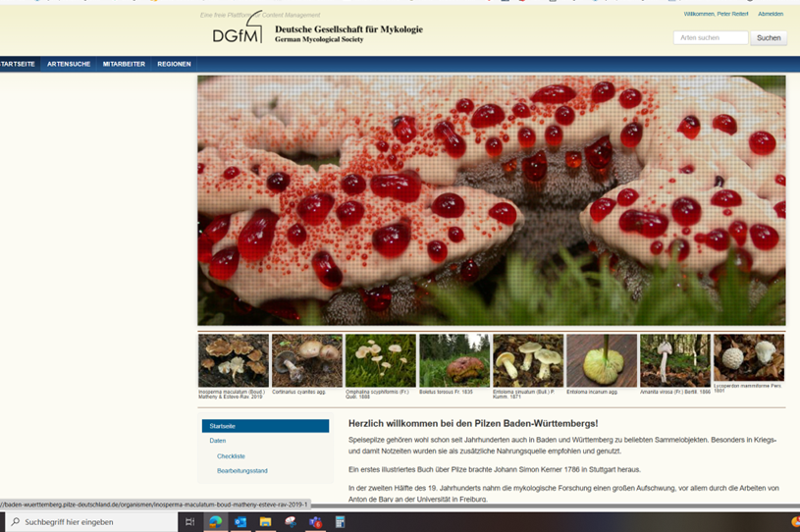Click the Abmelden link
Screen dimensions: 800x532
tap(771, 14)
